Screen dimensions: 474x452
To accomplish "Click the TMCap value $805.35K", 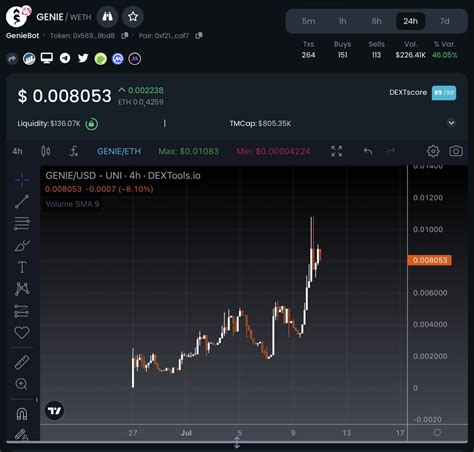I will (275, 124).
